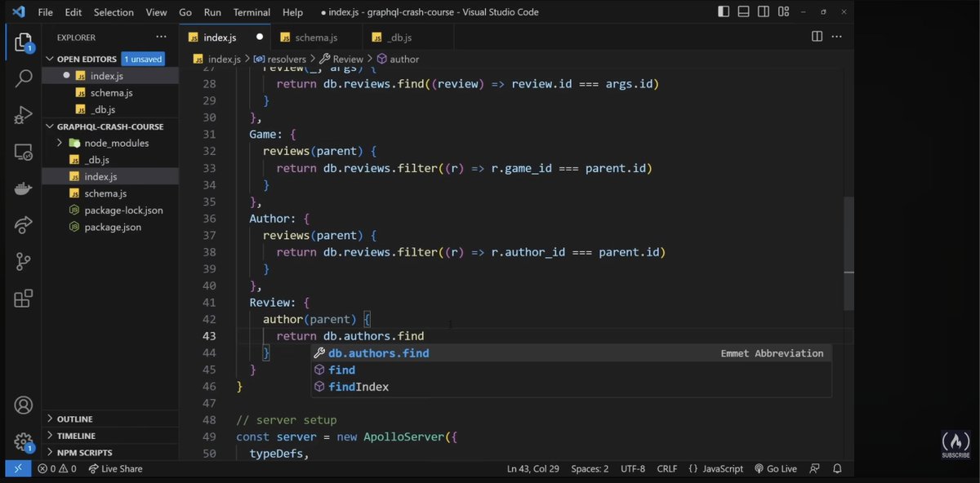Open the editor More Actions ellipsis

pos(837,37)
